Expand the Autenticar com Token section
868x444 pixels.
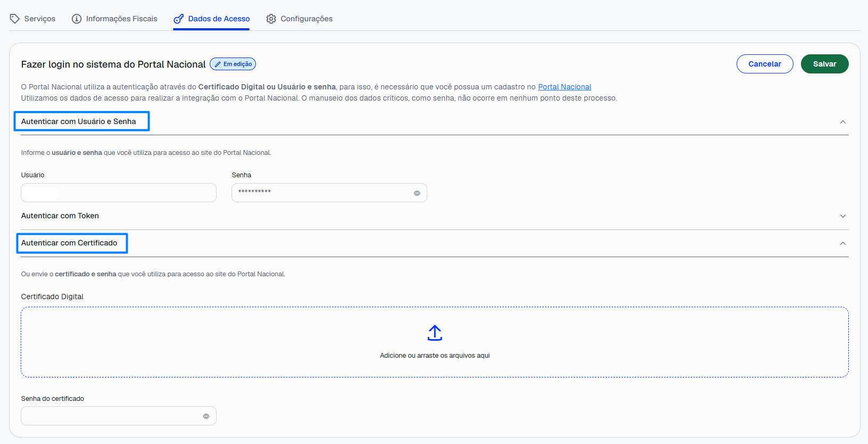pyautogui.click(x=843, y=216)
